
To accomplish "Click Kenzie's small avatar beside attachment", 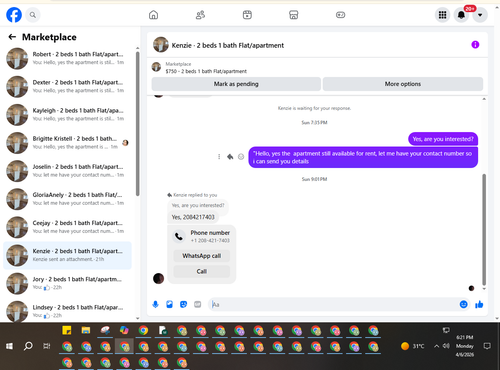I will (158, 278).
